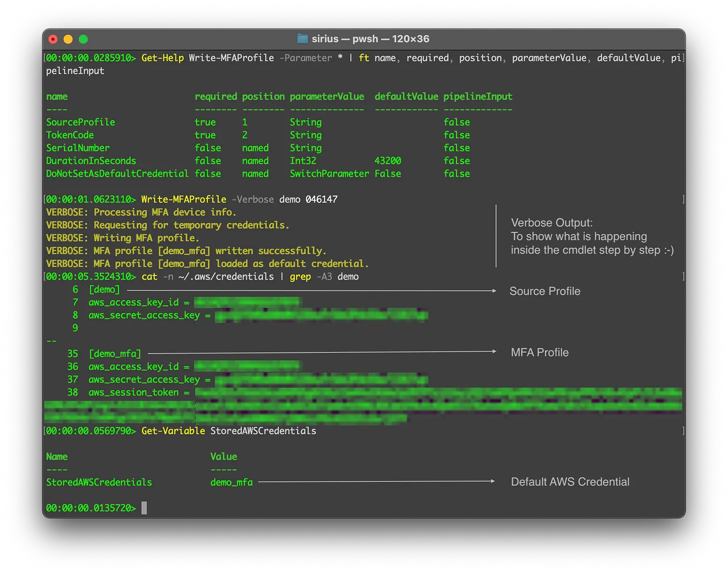
Task: Click the '[demo_mfa]' profile header line
Action: 115,354
